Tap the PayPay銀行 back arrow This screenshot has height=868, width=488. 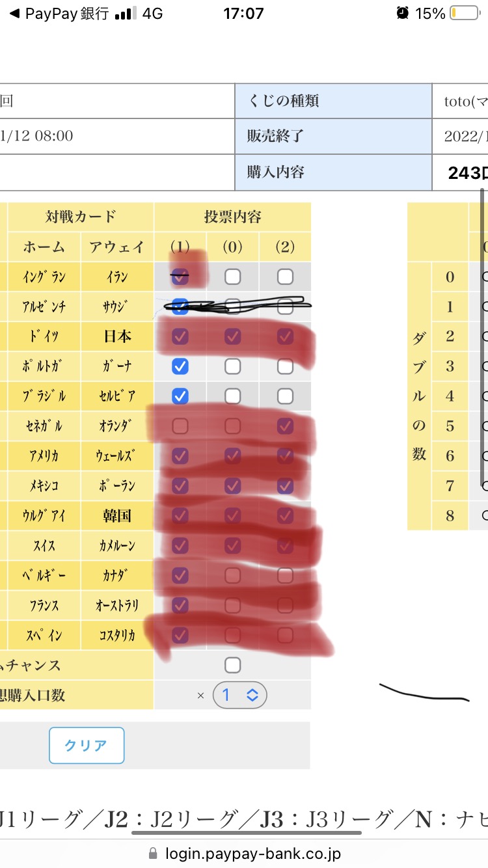[x=14, y=14]
